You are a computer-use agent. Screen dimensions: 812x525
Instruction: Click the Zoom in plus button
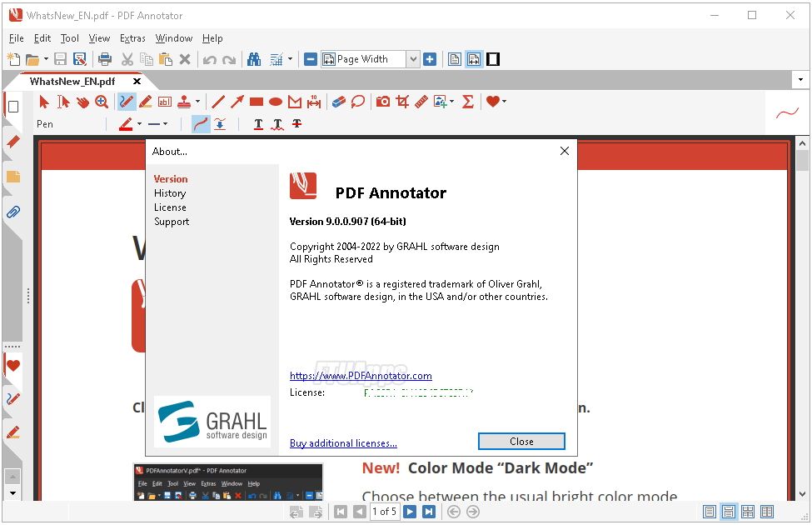(x=430, y=59)
